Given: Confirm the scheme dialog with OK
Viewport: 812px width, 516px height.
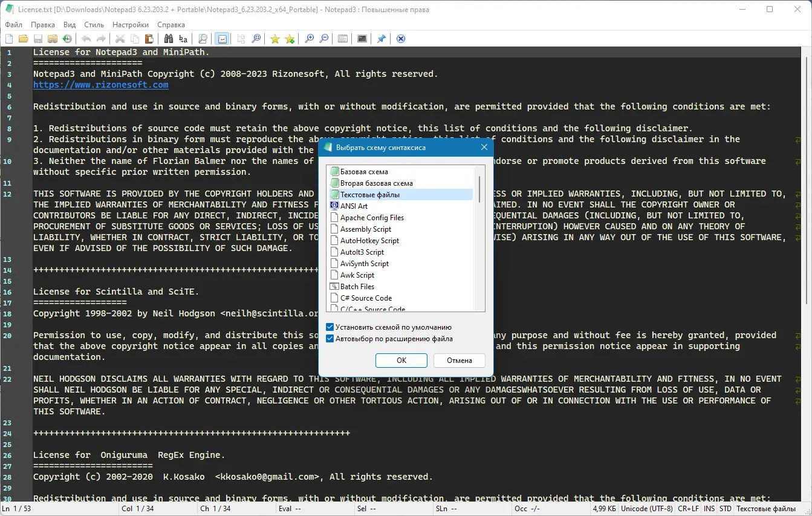Looking at the screenshot, I should (x=401, y=360).
